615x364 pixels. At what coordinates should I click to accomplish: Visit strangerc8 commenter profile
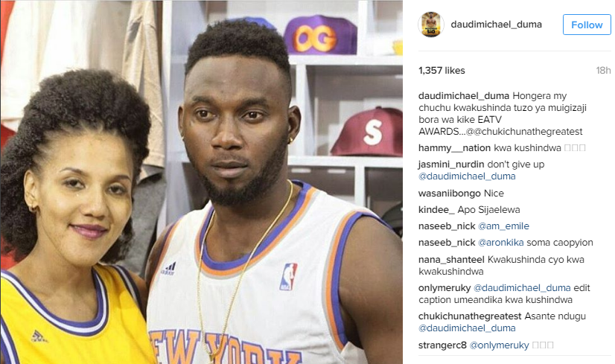tap(442, 345)
